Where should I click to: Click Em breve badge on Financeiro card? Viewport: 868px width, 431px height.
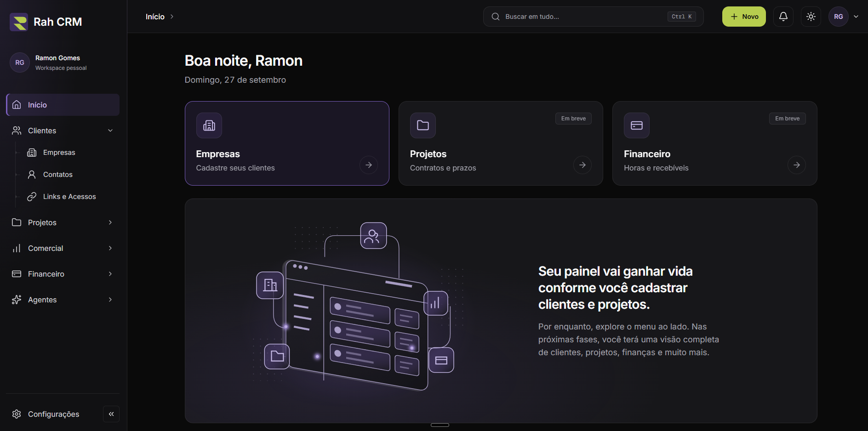tap(787, 119)
